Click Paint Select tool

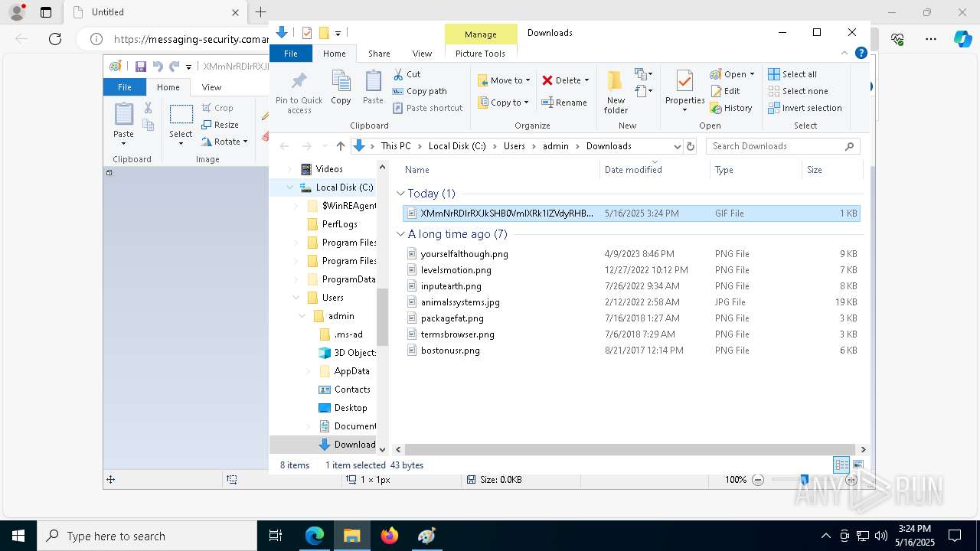[181, 125]
